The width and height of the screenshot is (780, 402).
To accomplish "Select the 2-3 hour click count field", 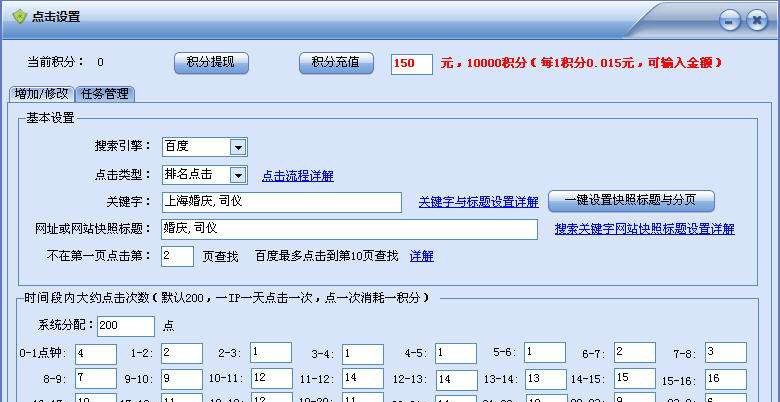I will click(271, 352).
